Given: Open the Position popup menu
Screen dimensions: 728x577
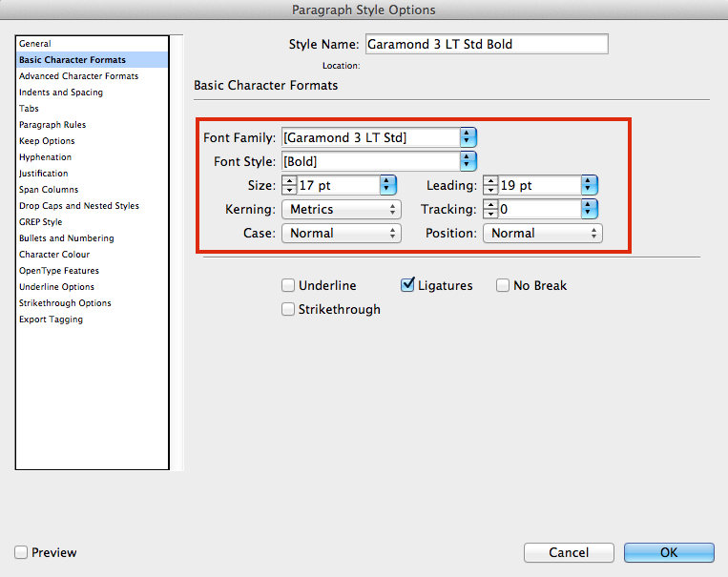Looking at the screenshot, I should (x=543, y=233).
